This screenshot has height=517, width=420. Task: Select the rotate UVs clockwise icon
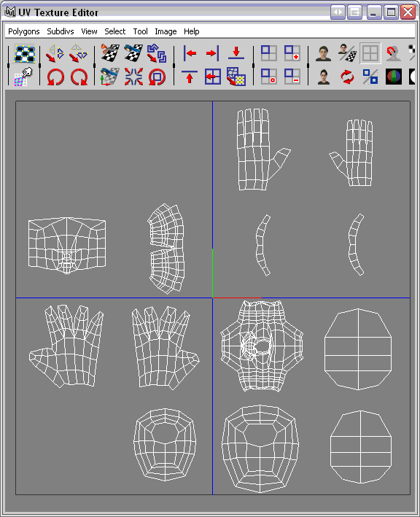(x=79, y=77)
